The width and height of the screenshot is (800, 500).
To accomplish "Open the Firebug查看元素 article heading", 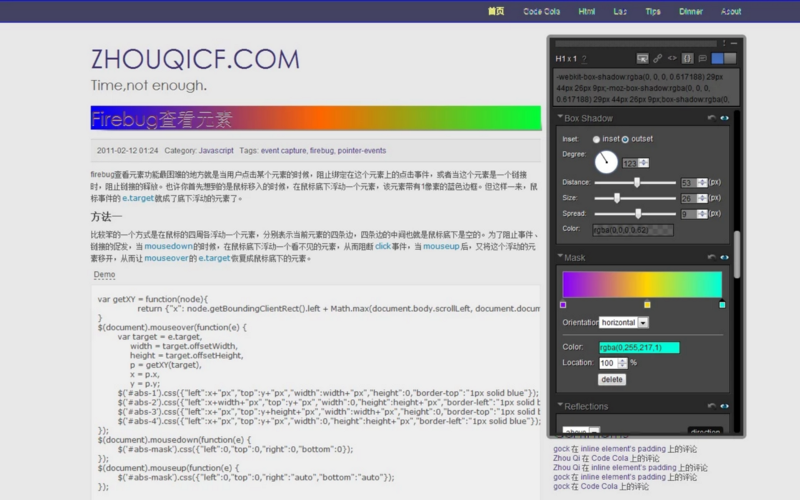I will click(x=162, y=119).
